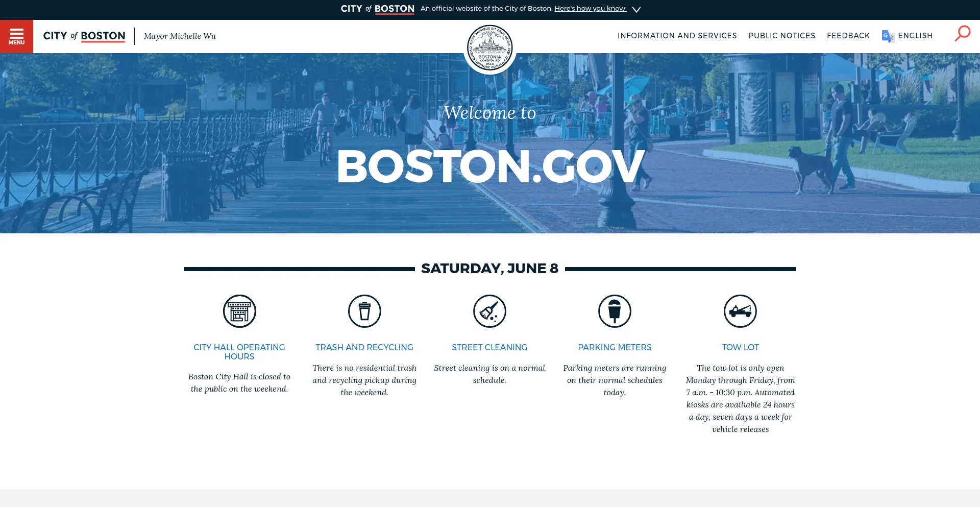
Task: Click the "Welcome to" hero text
Action: pyautogui.click(x=490, y=112)
